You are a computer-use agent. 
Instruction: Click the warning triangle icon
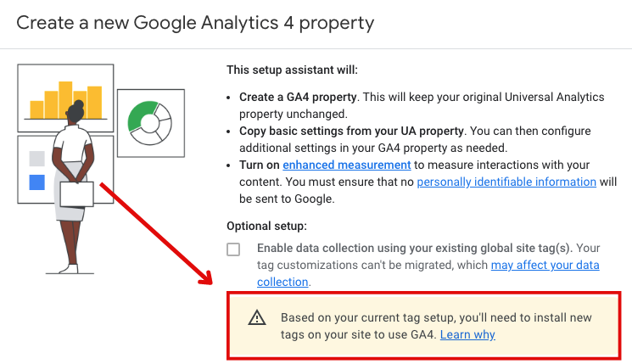(x=257, y=317)
